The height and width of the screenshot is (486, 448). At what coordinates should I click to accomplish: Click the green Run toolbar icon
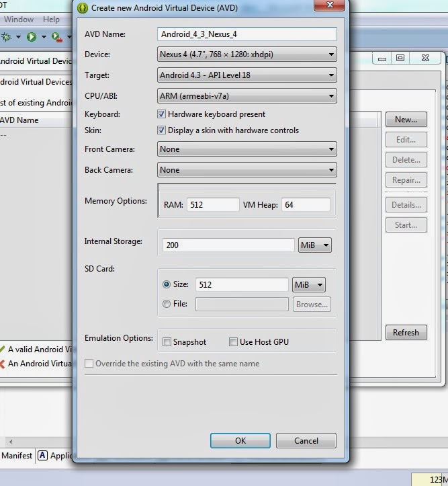32,37
